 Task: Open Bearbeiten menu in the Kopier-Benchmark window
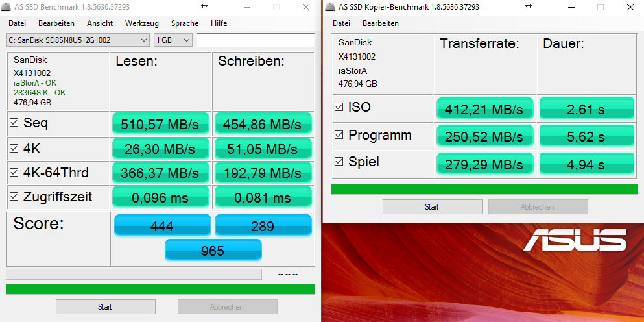click(x=381, y=23)
